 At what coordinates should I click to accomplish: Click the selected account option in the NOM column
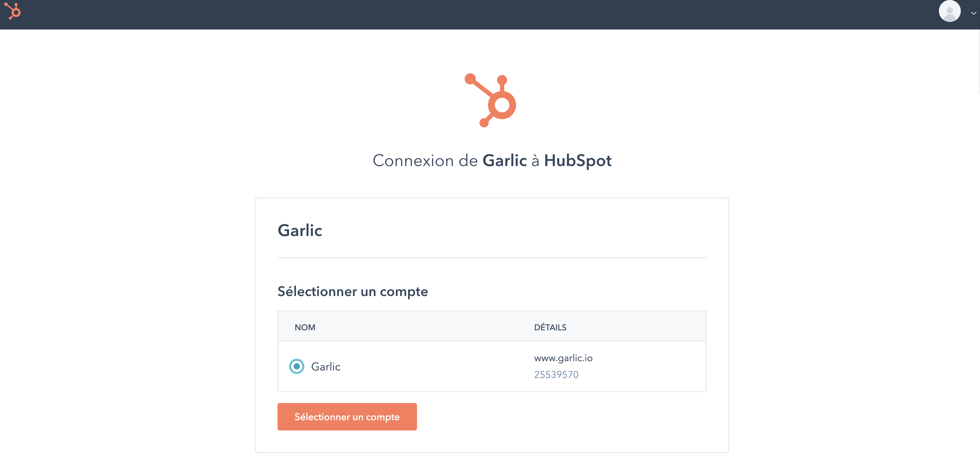pos(326,366)
